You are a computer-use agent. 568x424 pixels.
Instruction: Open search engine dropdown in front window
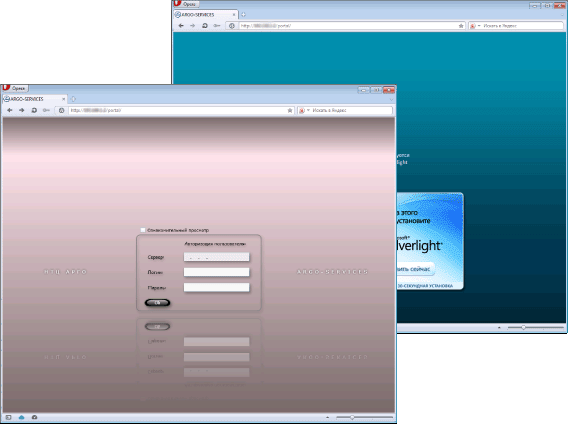pos(304,110)
